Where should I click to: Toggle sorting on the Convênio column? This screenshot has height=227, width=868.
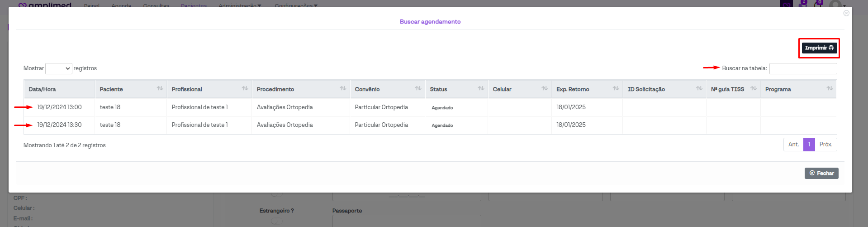(x=418, y=89)
